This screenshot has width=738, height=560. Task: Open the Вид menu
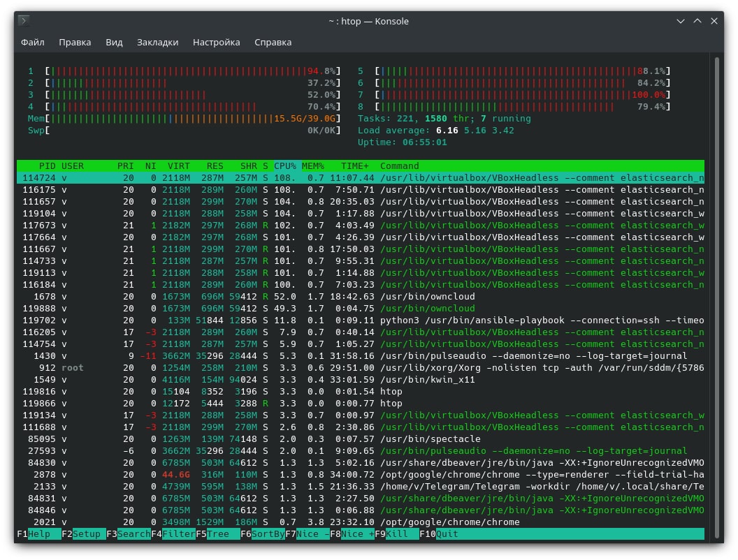tap(114, 43)
